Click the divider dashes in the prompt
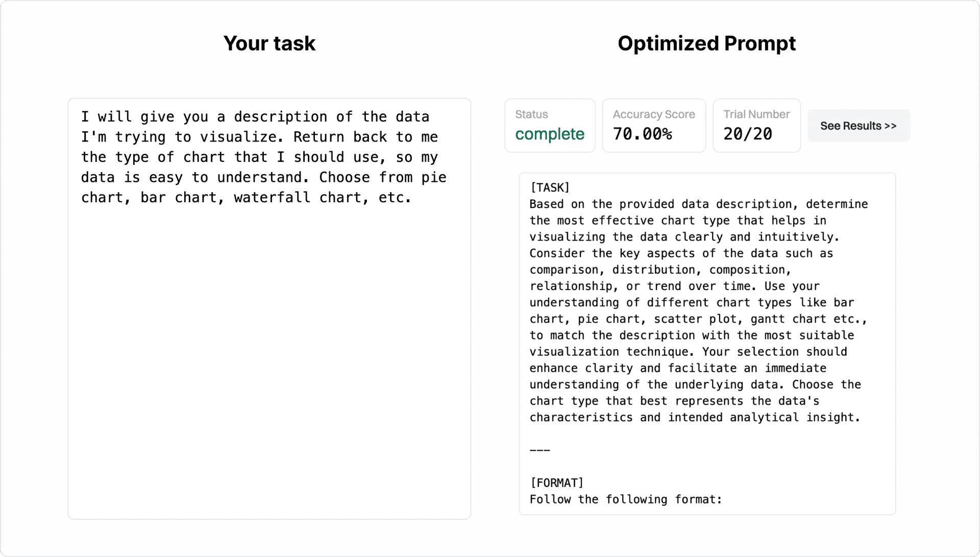Image resolution: width=980 pixels, height=557 pixels. 540,450
